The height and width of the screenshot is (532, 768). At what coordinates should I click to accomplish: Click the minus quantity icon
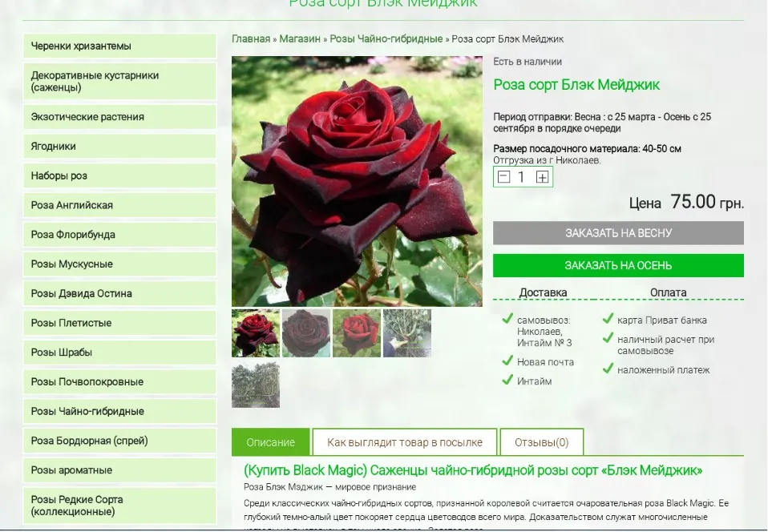click(503, 177)
